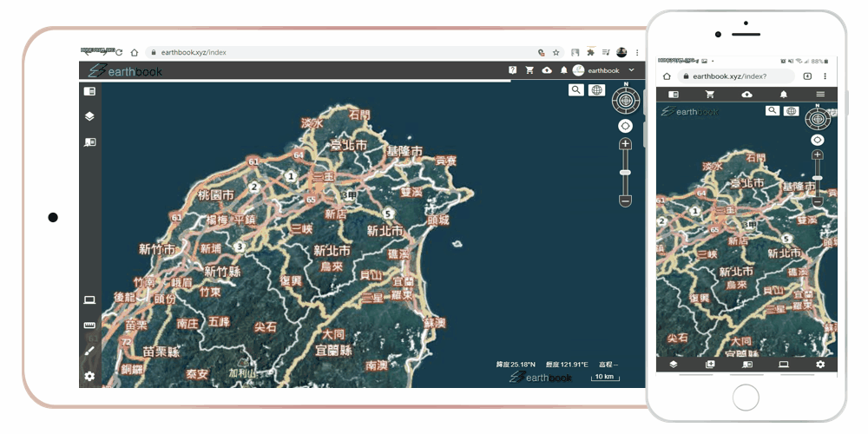Open settings gear in desktop left sidebar
868x434 pixels.
[89, 377]
